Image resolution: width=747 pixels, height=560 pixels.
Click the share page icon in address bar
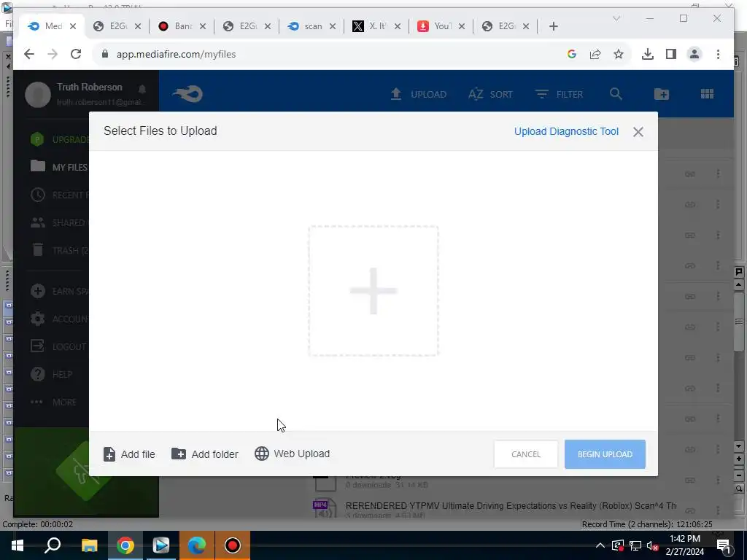tap(595, 54)
